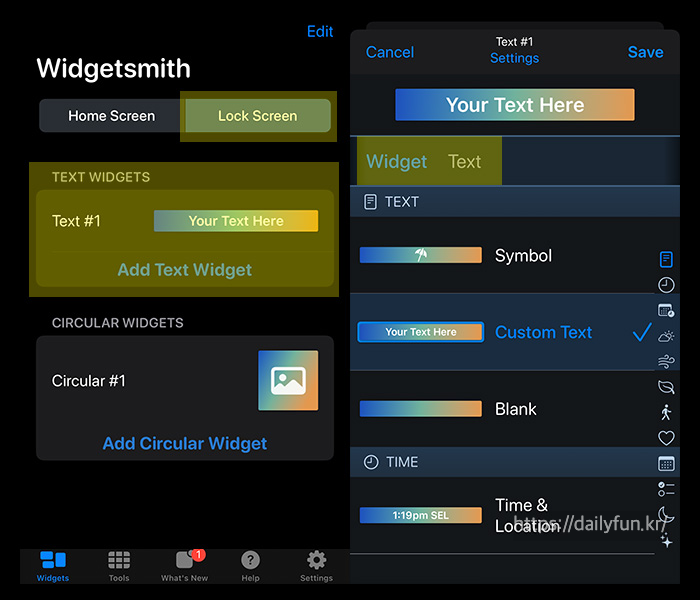Tap Add Text Widget
The image size is (700, 600).
(185, 270)
